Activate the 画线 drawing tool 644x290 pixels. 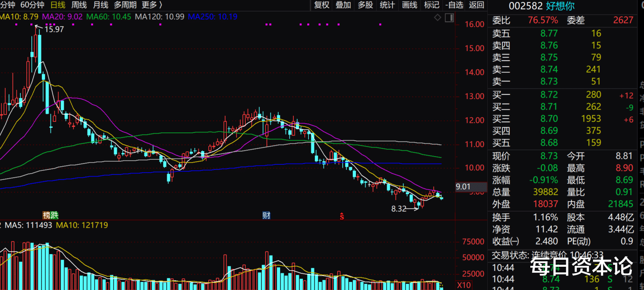tap(409, 5)
